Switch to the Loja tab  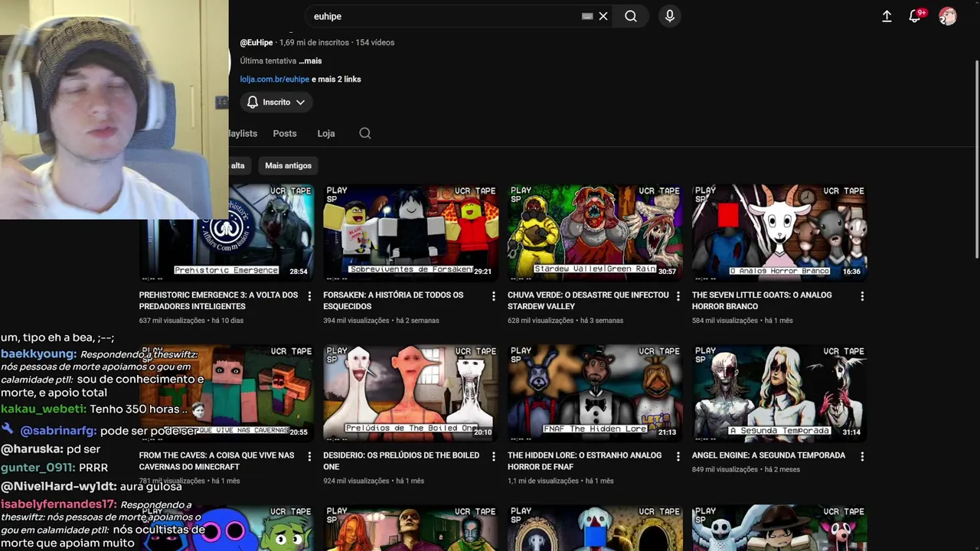[x=326, y=133]
